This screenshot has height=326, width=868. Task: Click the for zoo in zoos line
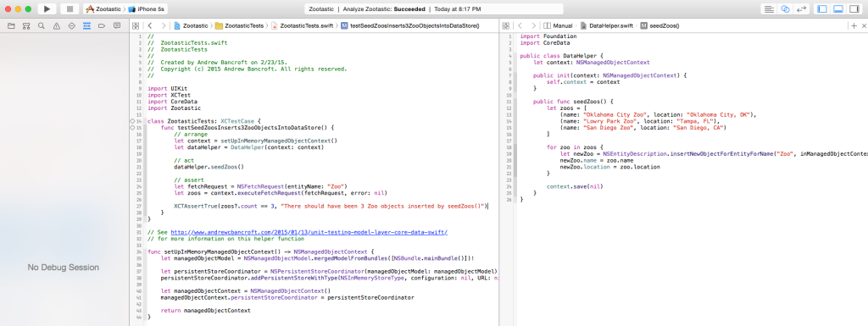click(575, 147)
